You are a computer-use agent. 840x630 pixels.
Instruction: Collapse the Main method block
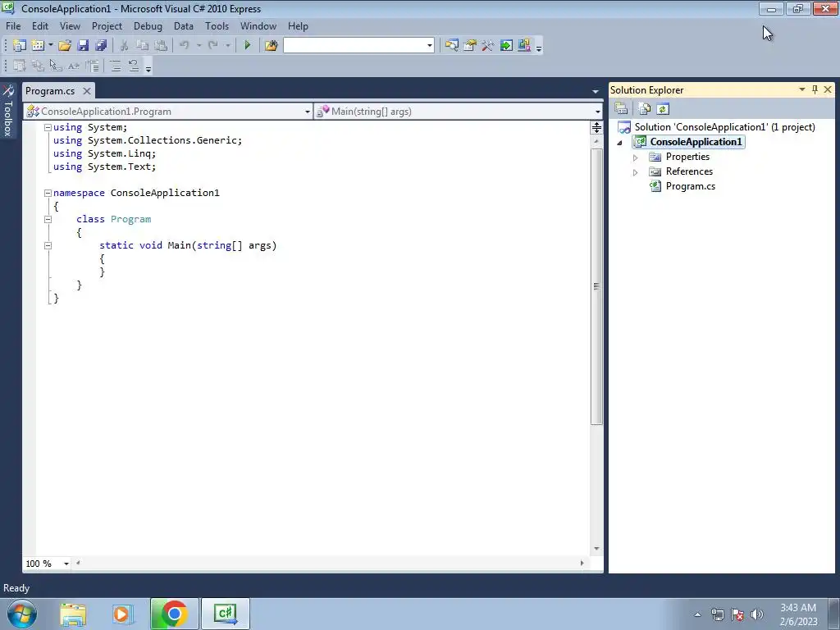pyautogui.click(x=48, y=245)
